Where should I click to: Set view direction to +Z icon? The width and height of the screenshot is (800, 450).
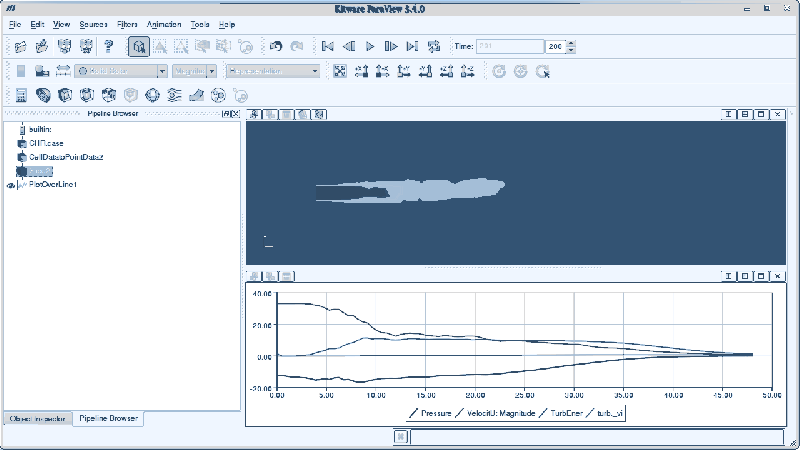click(x=446, y=71)
